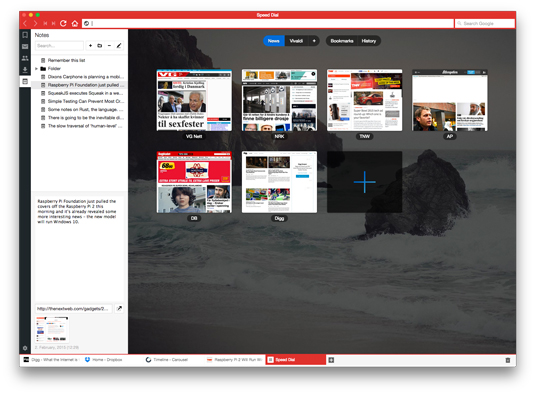Select the 'Dixons Carphone is planning' note
Image resolution: width=535 pixels, height=394 pixels.
[79, 77]
